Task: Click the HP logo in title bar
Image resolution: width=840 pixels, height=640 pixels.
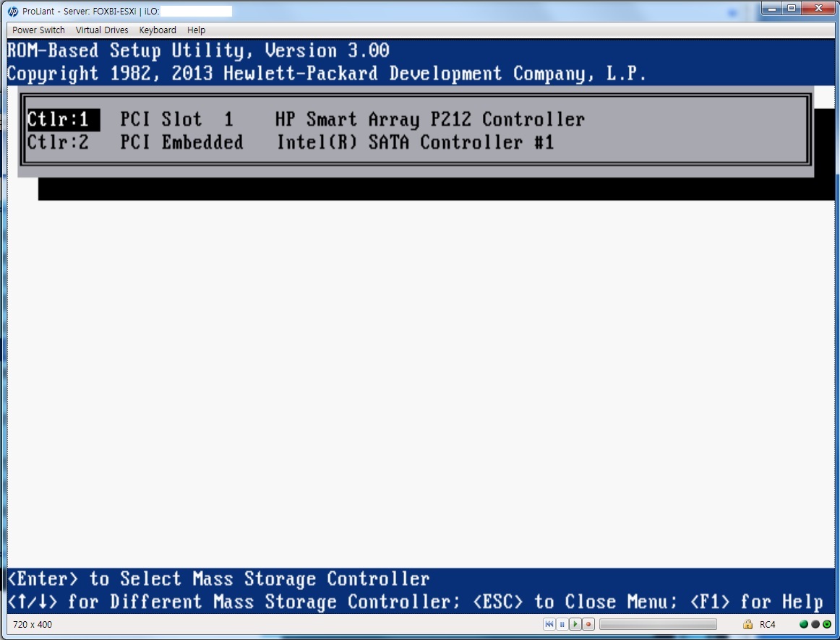Action: [13, 12]
